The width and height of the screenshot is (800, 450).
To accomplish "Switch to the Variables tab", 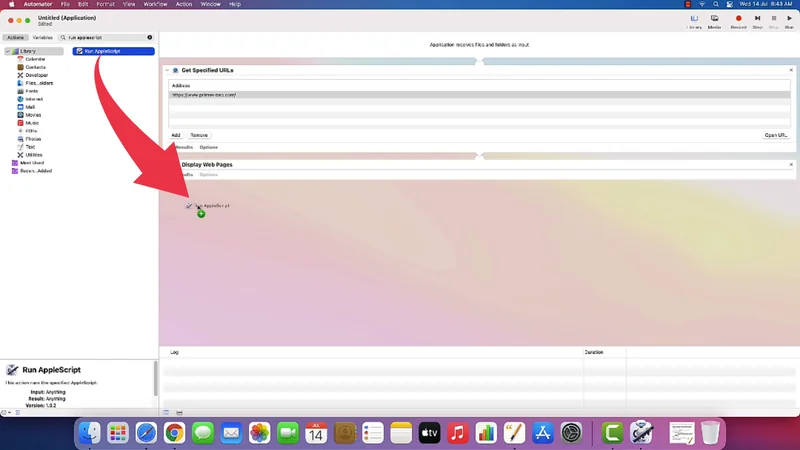I will [x=43, y=37].
